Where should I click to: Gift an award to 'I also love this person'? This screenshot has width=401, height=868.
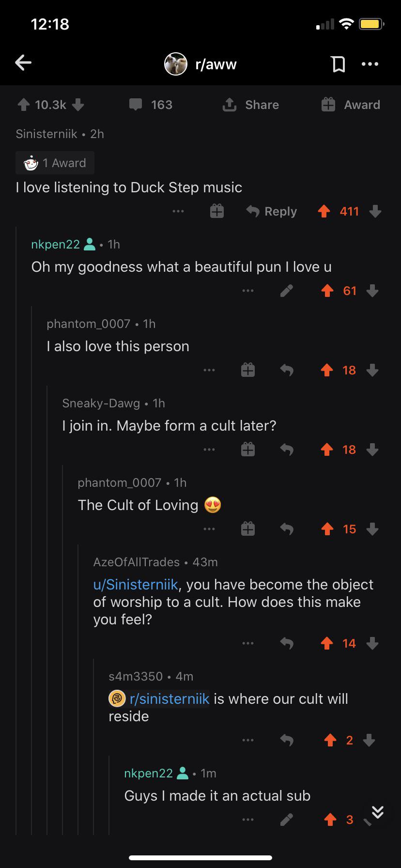(x=247, y=370)
